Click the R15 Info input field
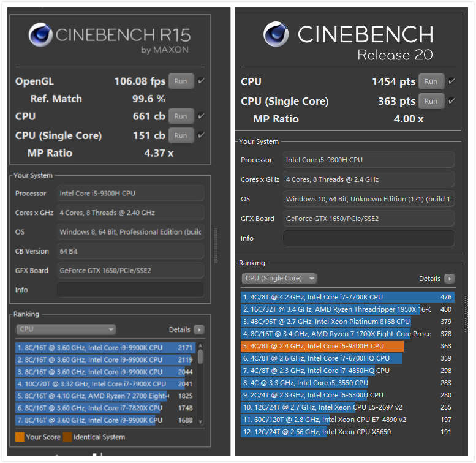This screenshot has height=463, width=476. (130, 290)
